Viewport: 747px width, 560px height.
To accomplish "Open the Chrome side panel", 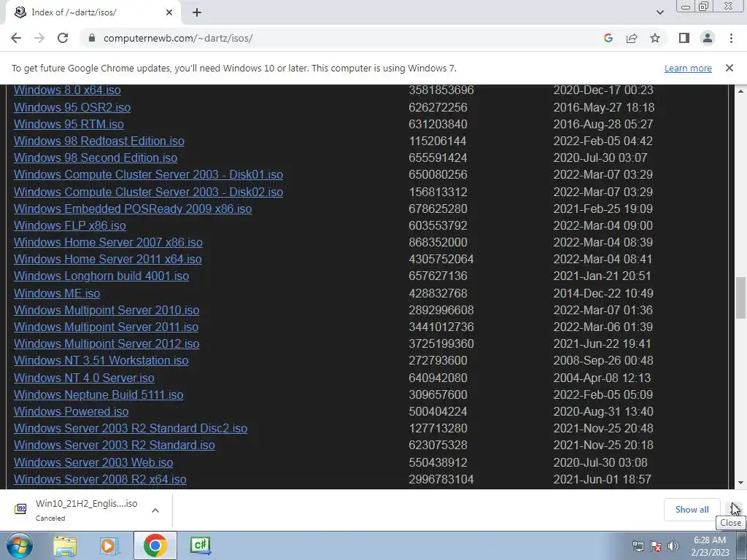I will [684, 38].
